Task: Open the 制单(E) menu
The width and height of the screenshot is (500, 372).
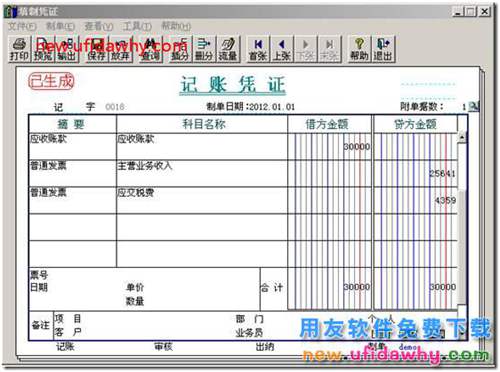Action: (60, 26)
